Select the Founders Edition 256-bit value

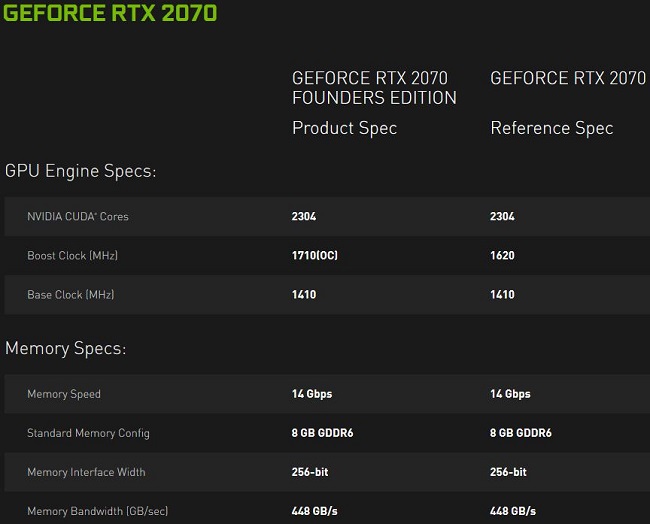click(310, 472)
